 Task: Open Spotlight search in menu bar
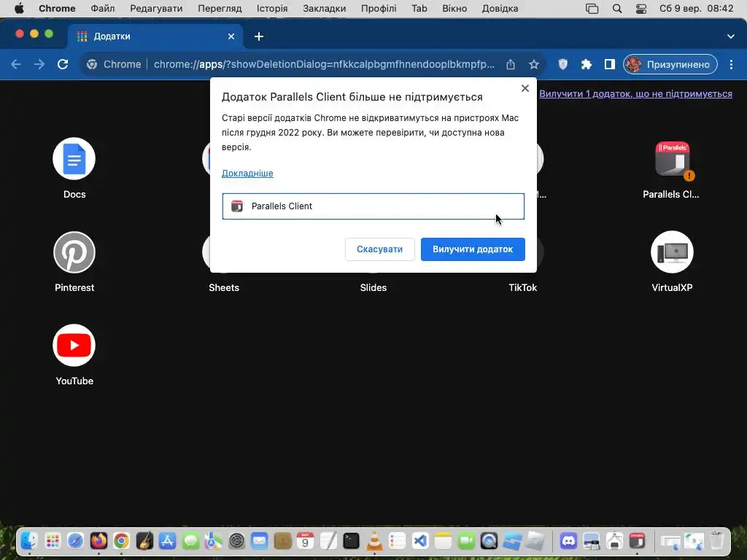617,9
